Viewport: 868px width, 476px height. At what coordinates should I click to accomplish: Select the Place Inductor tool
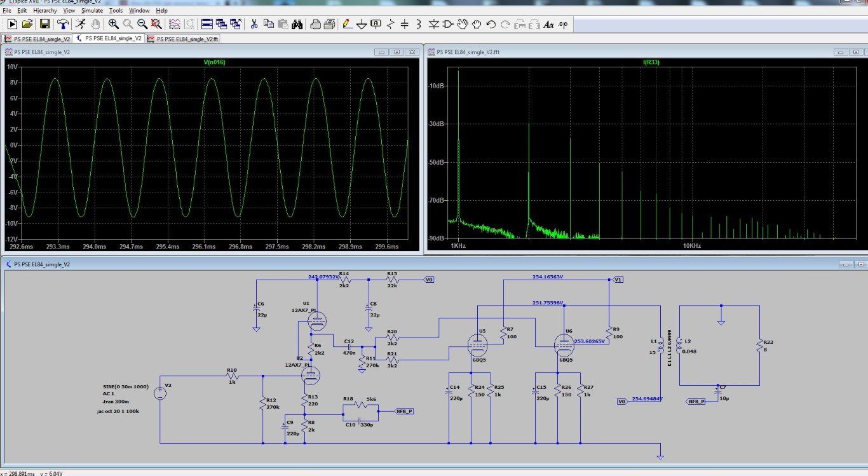(419, 24)
